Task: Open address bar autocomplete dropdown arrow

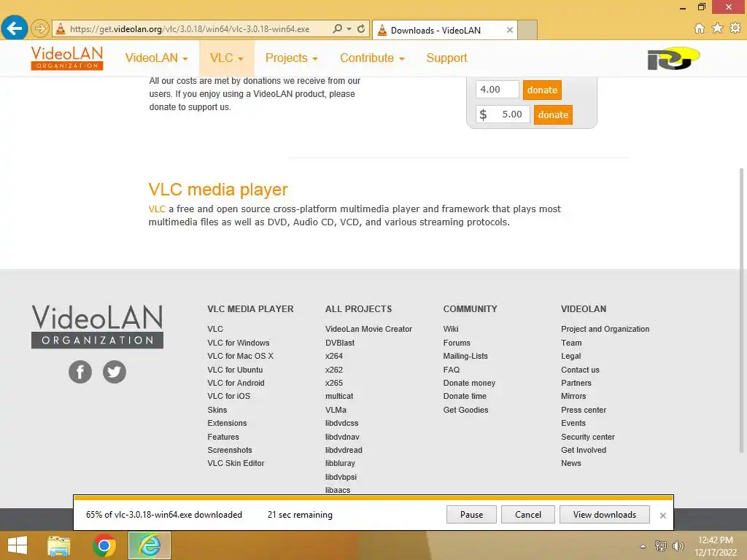Action: pyautogui.click(x=349, y=28)
